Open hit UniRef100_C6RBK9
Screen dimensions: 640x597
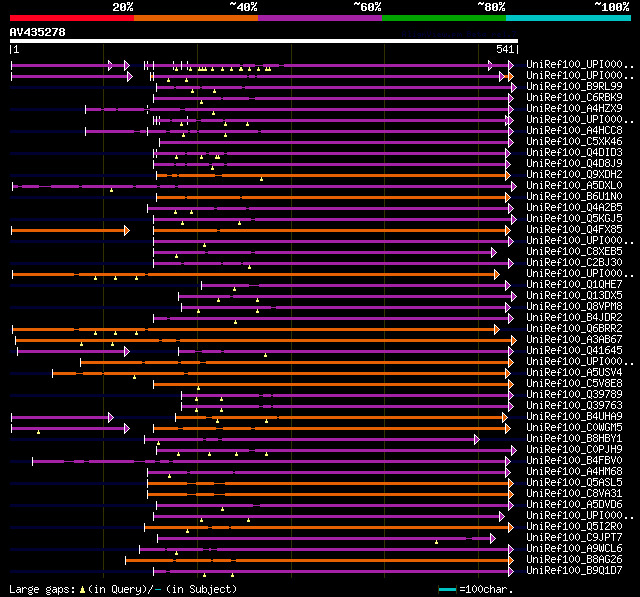point(574,98)
